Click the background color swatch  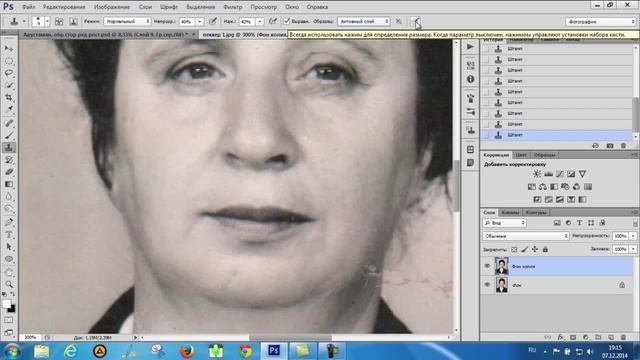pyautogui.click(x=12, y=309)
